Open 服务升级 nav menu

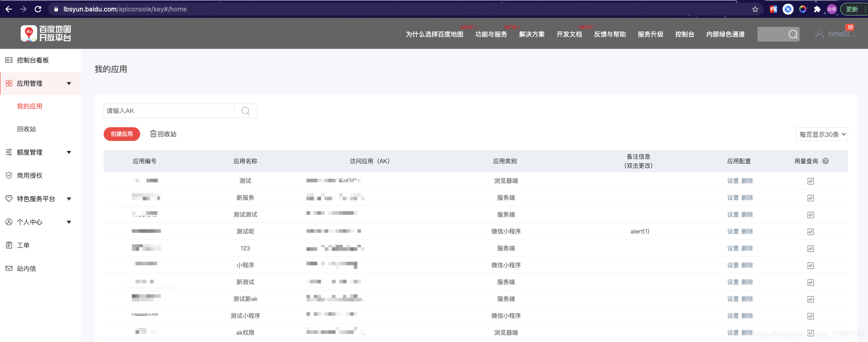pyautogui.click(x=650, y=34)
